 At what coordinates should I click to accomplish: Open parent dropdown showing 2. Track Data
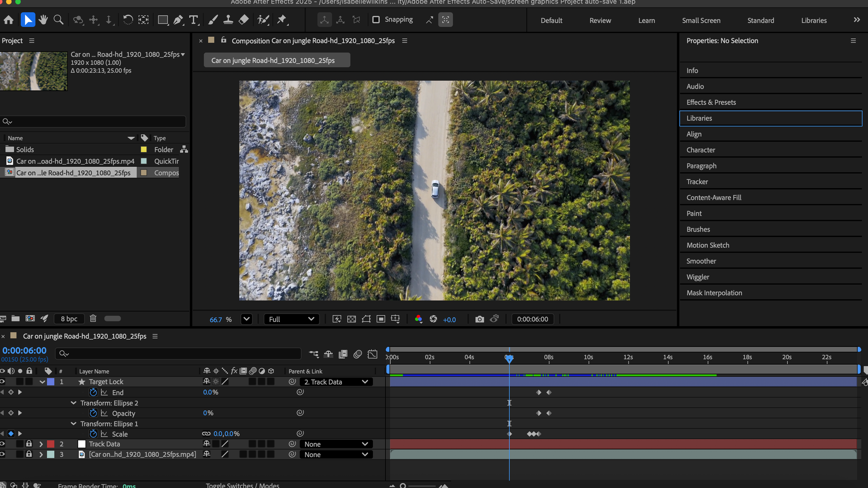[336, 382]
